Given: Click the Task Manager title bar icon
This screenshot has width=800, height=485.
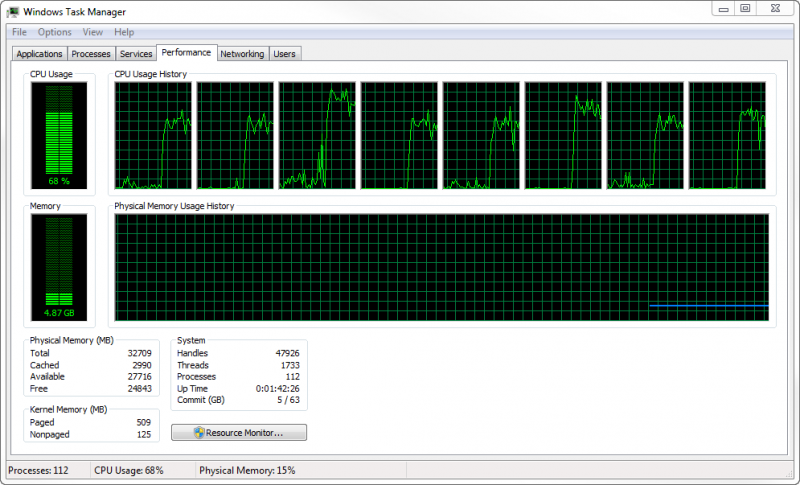Looking at the screenshot, I should [13, 11].
